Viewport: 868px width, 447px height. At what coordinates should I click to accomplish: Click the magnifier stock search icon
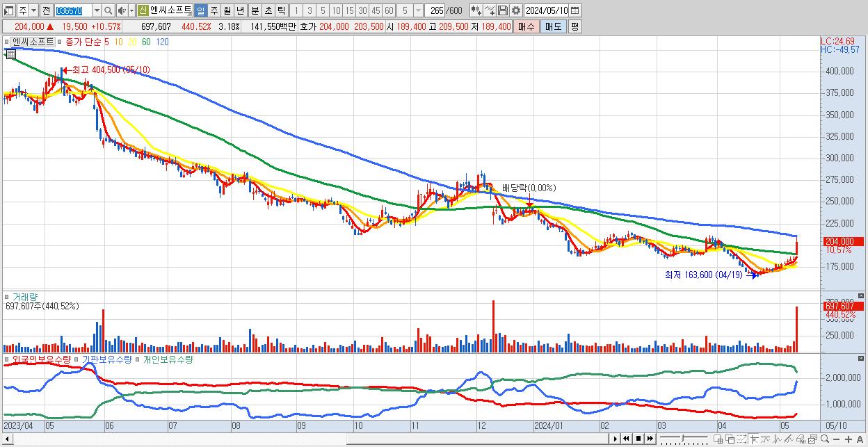click(108, 10)
